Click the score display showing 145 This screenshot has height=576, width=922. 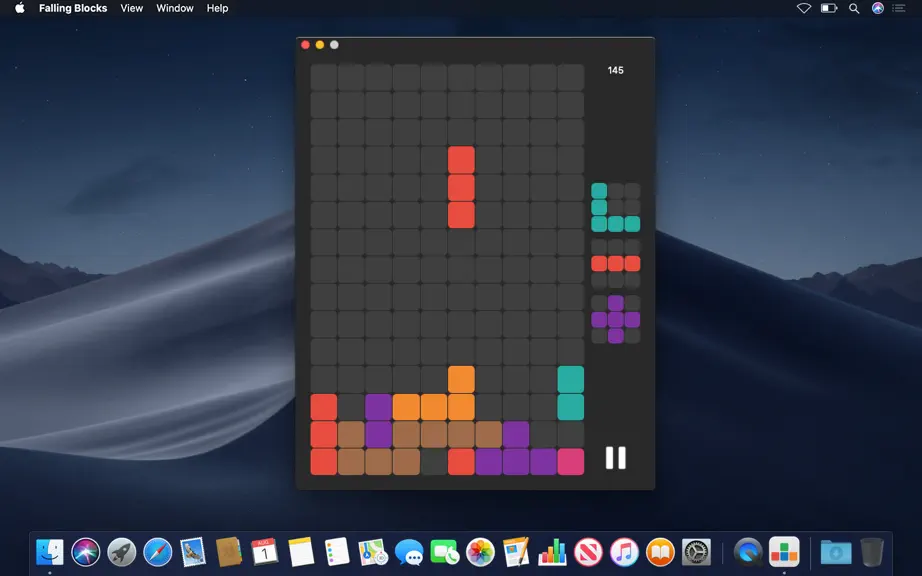pos(616,70)
